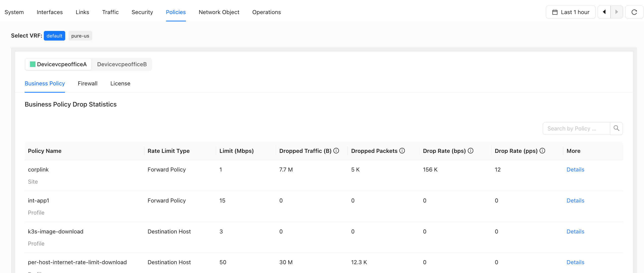Select the Policies menu
The height and width of the screenshot is (273, 644).
tap(176, 12)
